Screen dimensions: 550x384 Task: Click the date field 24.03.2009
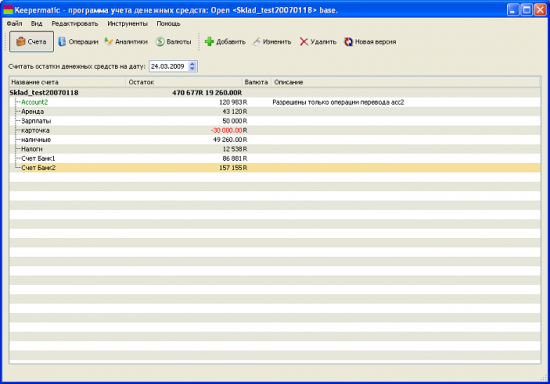click(169, 66)
